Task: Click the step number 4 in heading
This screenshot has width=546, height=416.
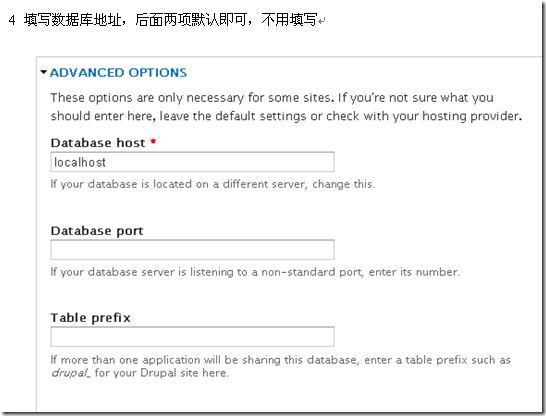Action: click(x=12, y=20)
